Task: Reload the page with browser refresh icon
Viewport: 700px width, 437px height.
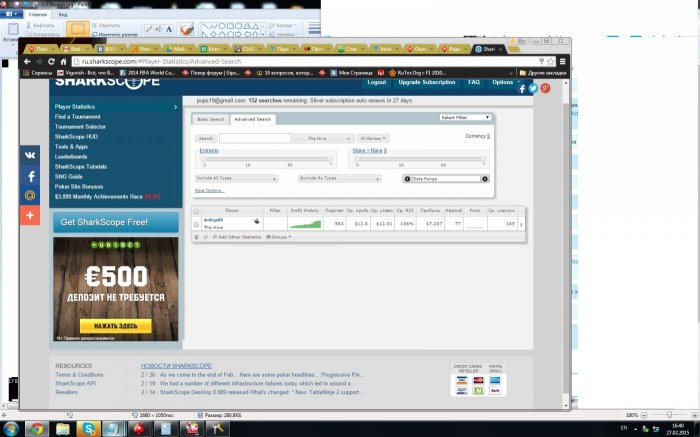Action: 51,62
